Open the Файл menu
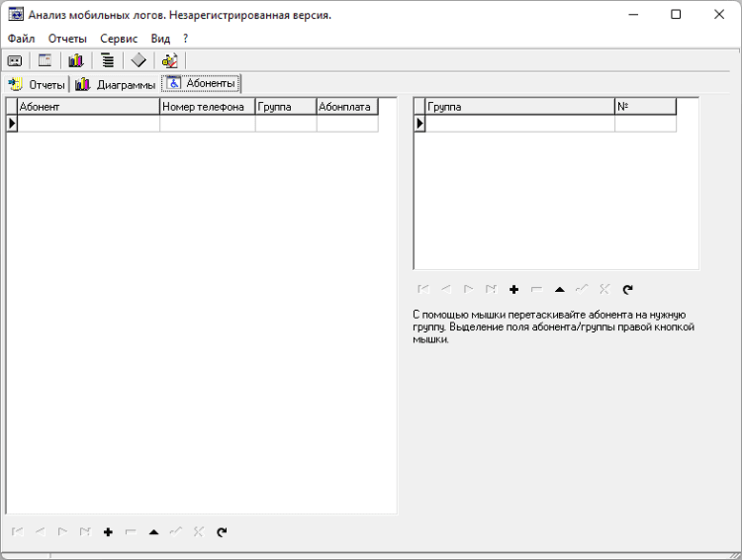 (x=22, y=39)
